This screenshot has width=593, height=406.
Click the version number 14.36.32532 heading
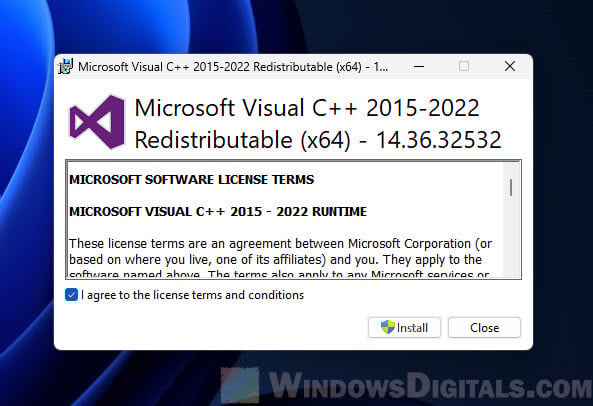439,140
